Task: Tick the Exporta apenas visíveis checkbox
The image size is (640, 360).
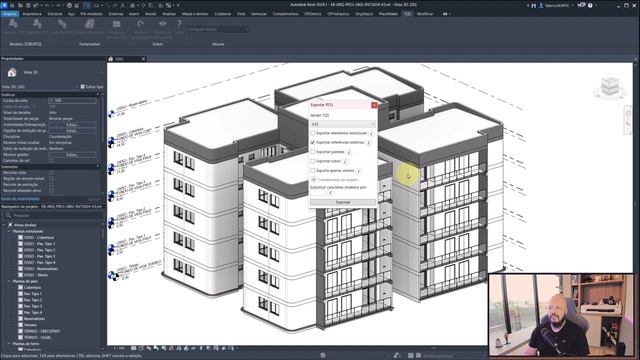Action: tap(313, 171)
